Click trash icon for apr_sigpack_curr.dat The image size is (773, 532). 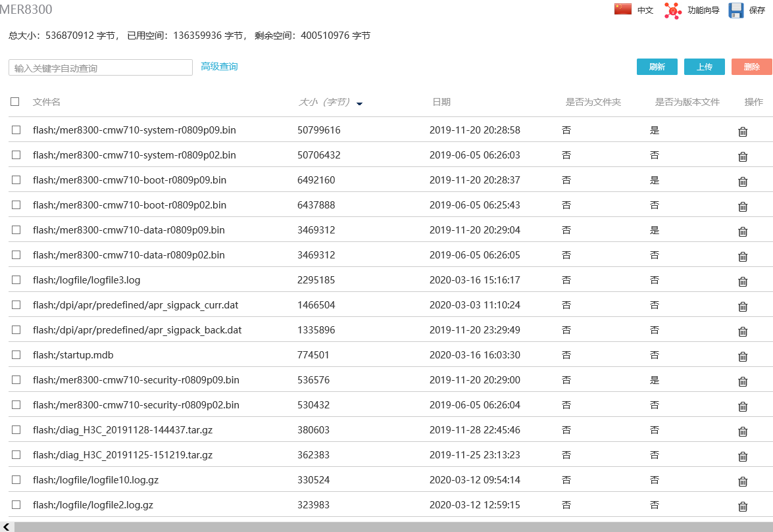tap(743, 307)
